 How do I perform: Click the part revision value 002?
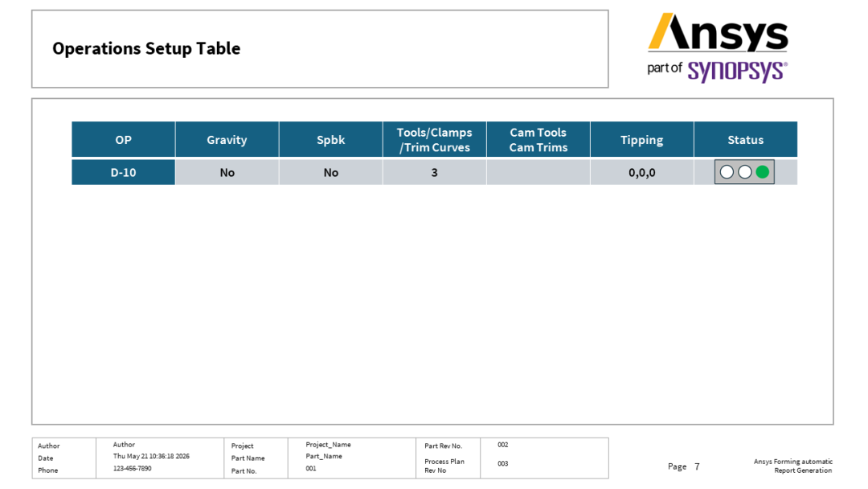coord(502,445)
